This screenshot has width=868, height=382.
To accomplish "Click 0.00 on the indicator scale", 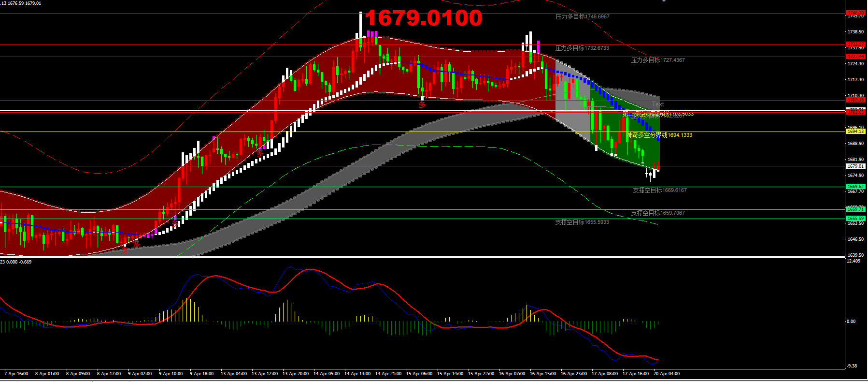I will (x=851, y=322).
